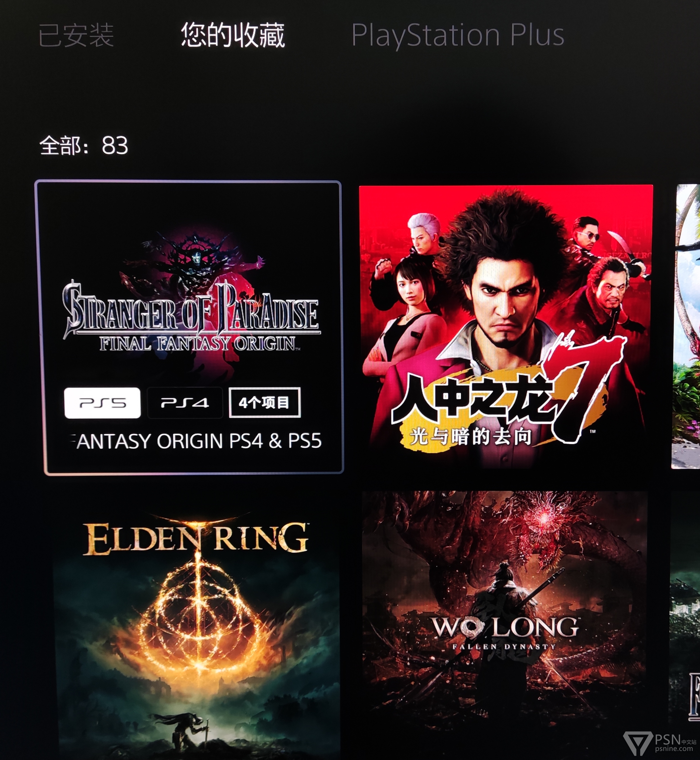Click the FANTASY ORIGIN PS4 & PS5 title
Screen dimensions: 700x760
pos(197,441)
